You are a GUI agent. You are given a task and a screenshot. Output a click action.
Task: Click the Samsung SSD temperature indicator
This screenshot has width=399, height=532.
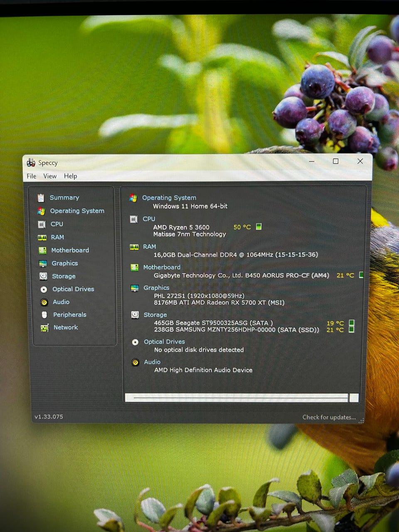click(351, 330)
